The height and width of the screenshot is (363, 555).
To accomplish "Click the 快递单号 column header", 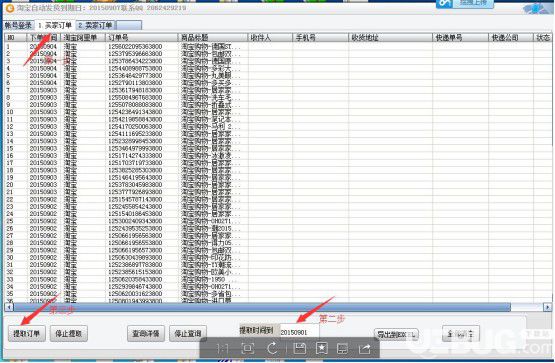I will point(460,38).
